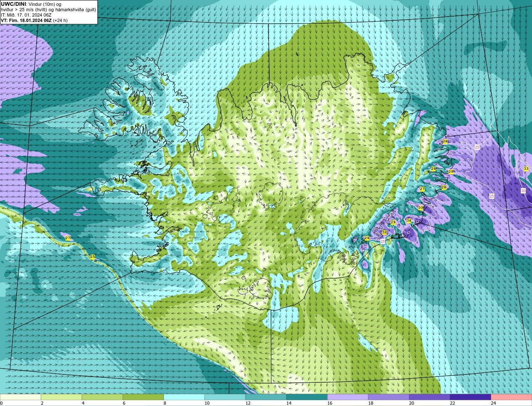Click the yellow 30 max gust label
532x406 pixels.
(x=421, y=208)
